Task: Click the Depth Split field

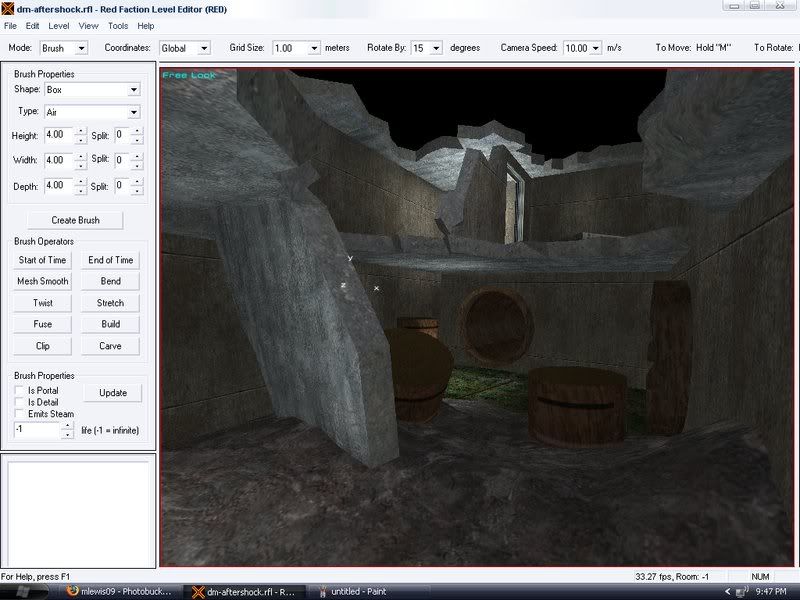Action: pos(122,186)
